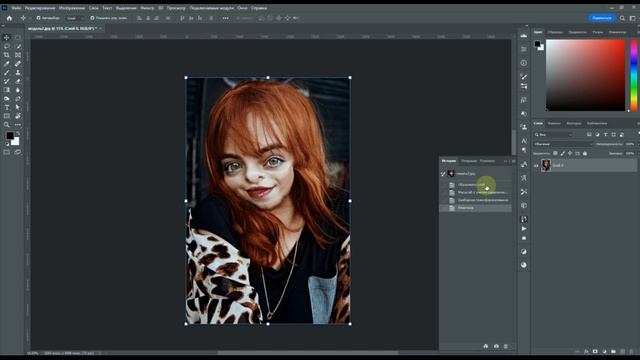Image resolution: width=640 pixels, height=360 pixels.
Task: Click three-dot more align options in options bar
Action: coord(225,18)
